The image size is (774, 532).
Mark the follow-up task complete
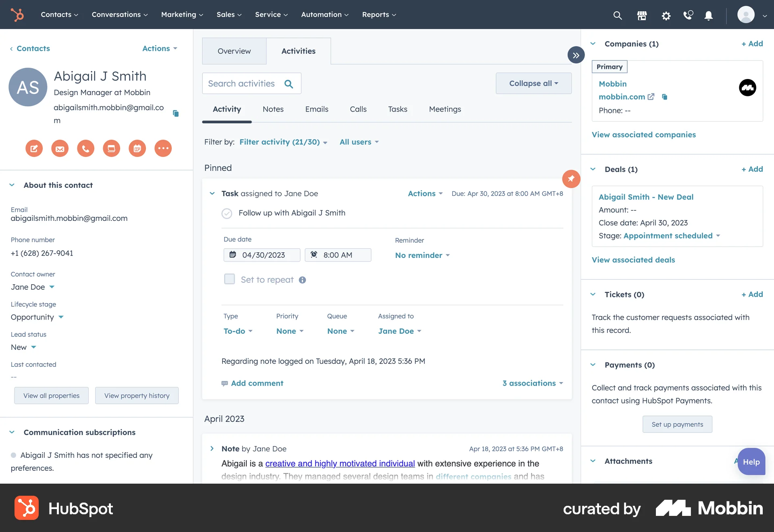point(227,214)
